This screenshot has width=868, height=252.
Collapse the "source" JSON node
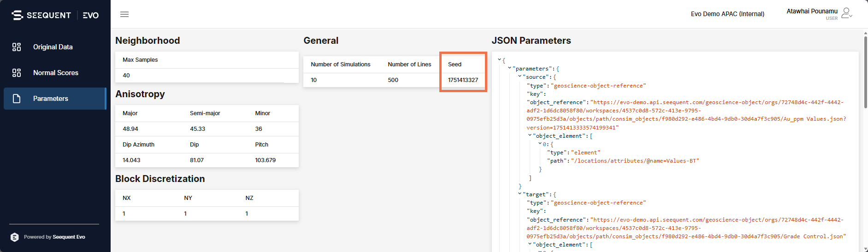tap(520, 76)
